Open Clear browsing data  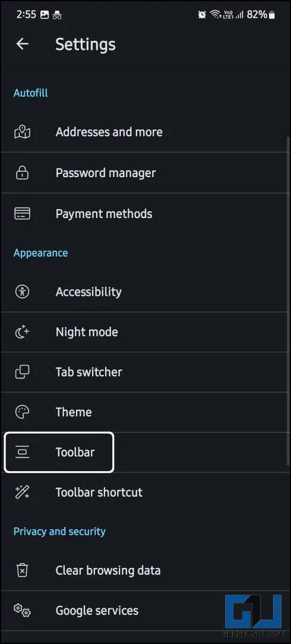pos(145,570)
